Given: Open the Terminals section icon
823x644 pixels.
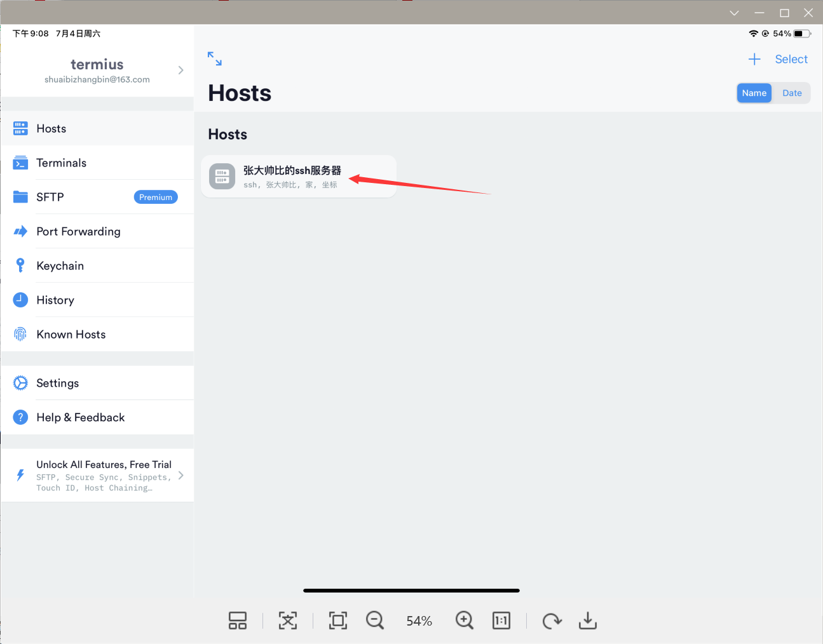Looking at the screenshot, I should (x=20, y=163).
